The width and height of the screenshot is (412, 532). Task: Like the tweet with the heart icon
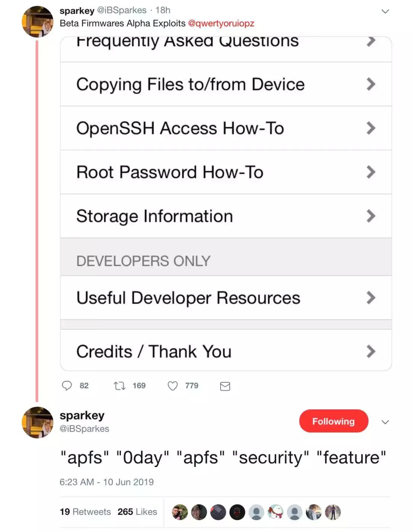[x=173, y=386]
